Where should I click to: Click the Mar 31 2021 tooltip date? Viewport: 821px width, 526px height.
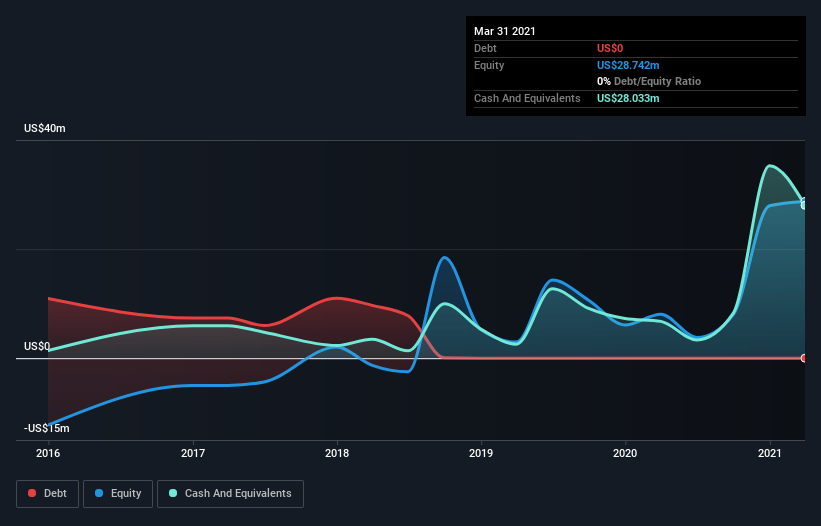pos(505,31)
